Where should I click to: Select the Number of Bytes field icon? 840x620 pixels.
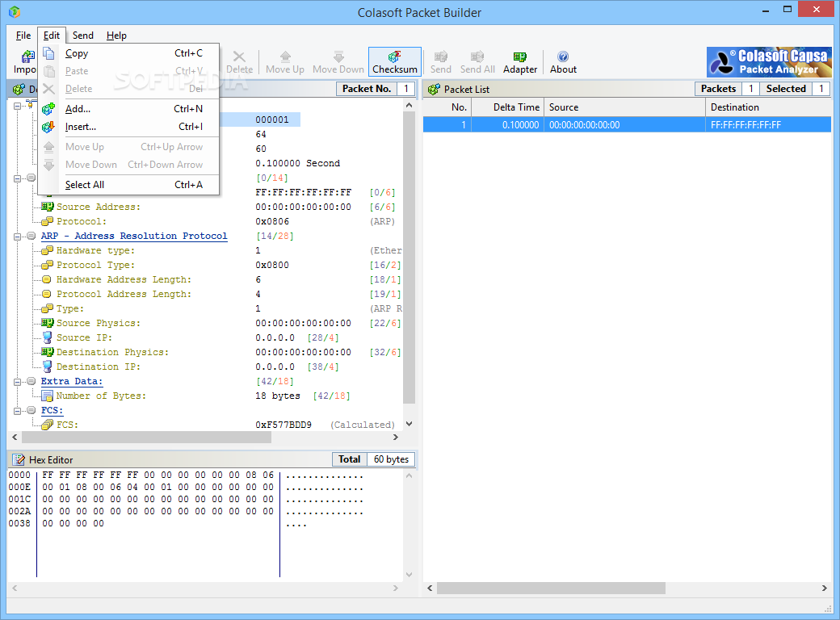coord(47,396)
